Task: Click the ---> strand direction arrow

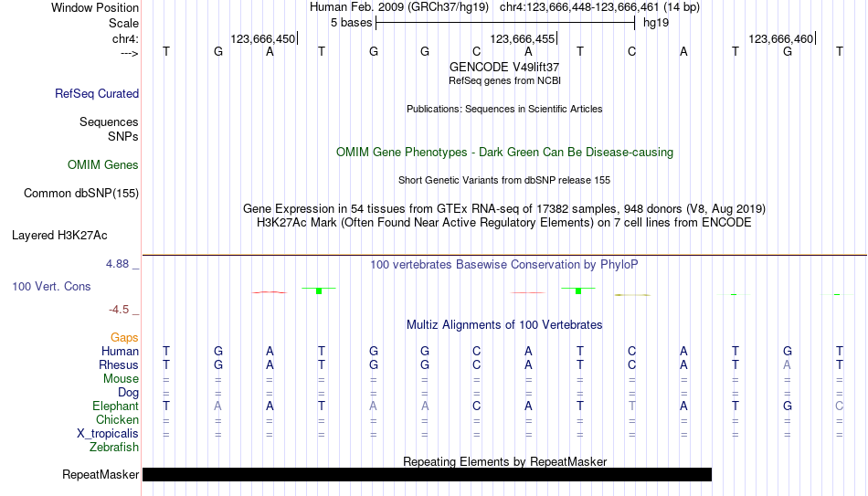Action: (130, 53)
